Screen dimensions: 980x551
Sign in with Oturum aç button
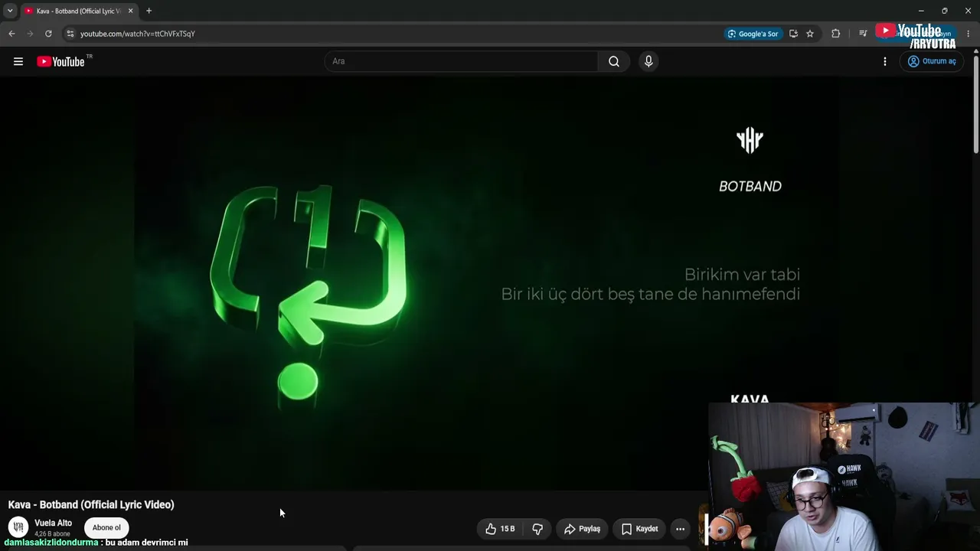[932, 61]
